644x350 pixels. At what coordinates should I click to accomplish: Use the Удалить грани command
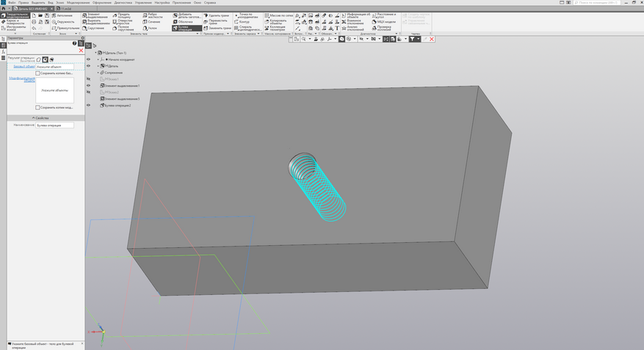(217, 15)
